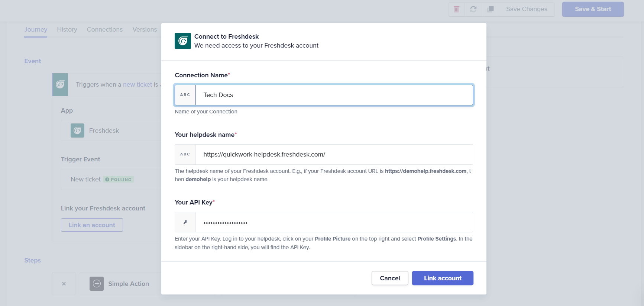Click the demohelp.freshdesk.com example URL text

[x=425, y=171]
